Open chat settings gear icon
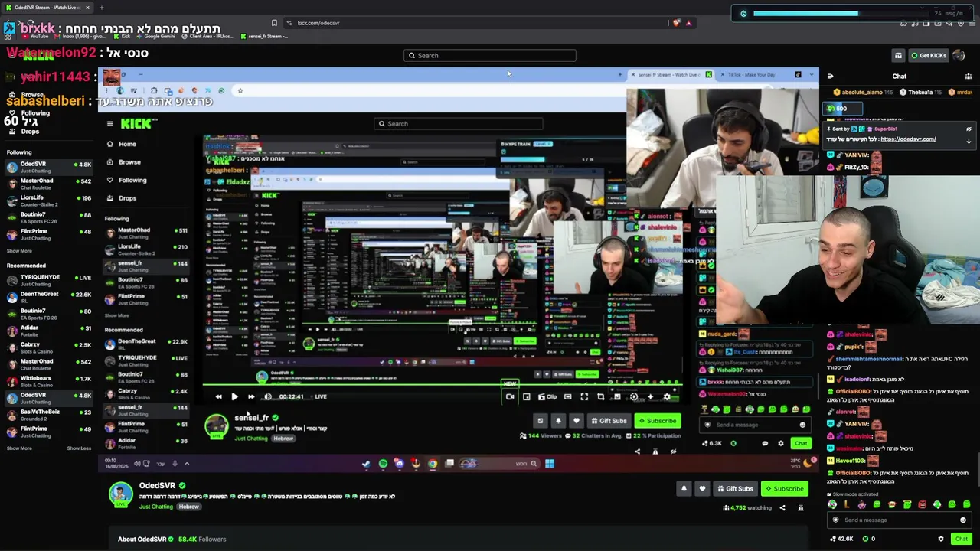The height and width of the screenshot is (551, 980). (x=941, y=539)
